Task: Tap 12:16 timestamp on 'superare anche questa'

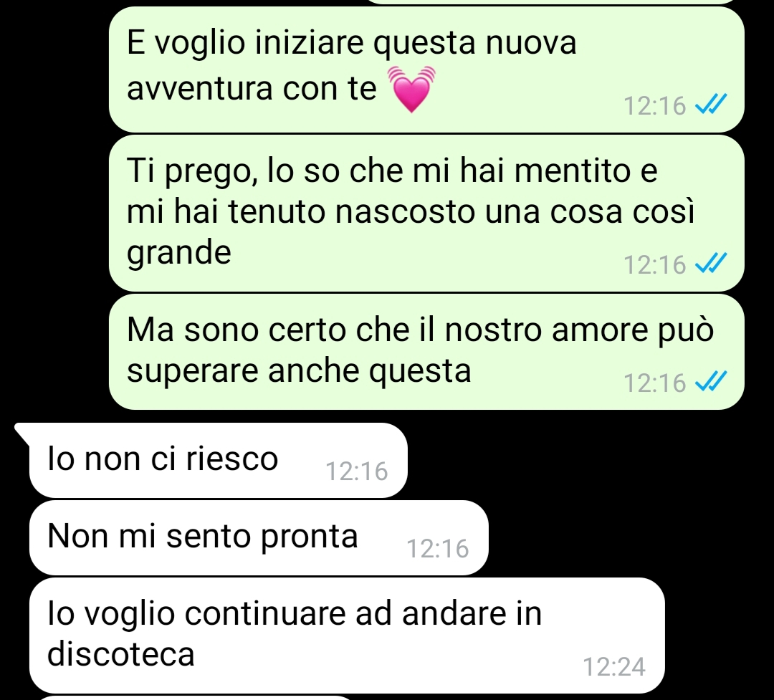Action: [x=654, y=383]
